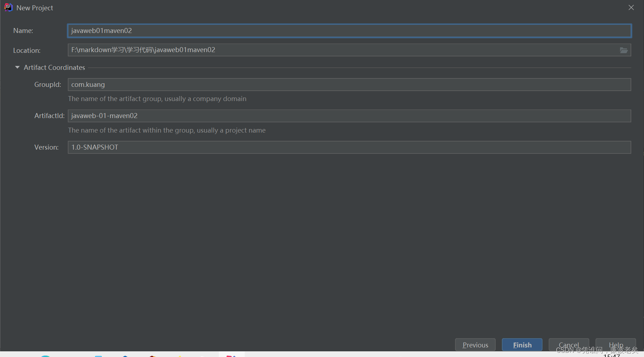The height and width of the screenshot is (357, 644).
Task: Open the folder browse icon in Location field
Action: click(623, 50)
